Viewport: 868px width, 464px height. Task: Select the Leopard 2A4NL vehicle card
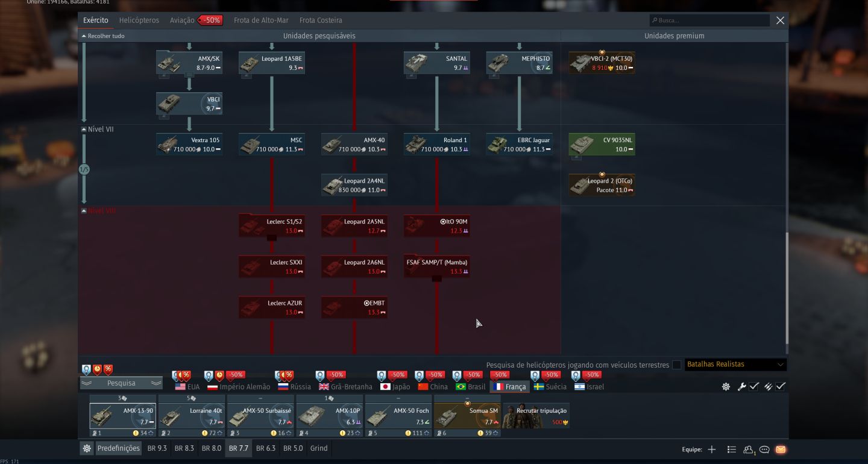(x=354, y=185)
